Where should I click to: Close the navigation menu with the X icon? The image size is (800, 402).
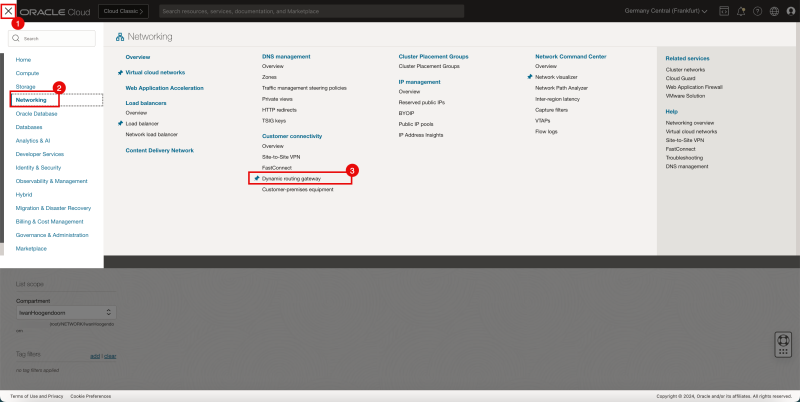[9, 10]
